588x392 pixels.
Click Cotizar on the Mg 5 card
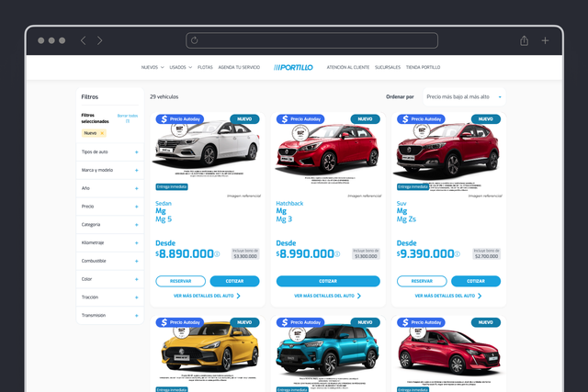click(234, 281)
